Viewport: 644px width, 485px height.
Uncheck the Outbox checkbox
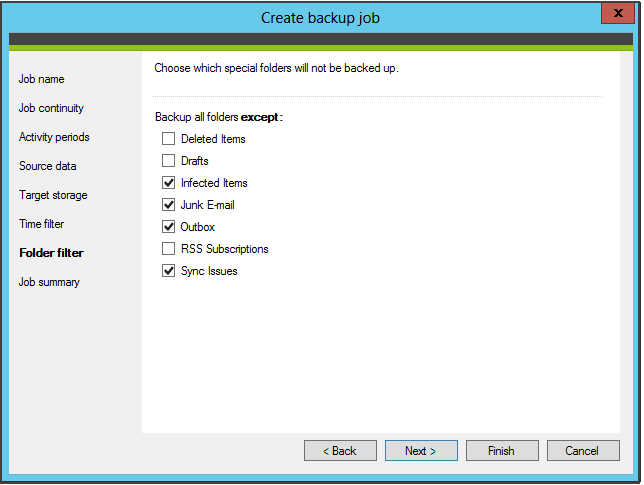point(168,227)
